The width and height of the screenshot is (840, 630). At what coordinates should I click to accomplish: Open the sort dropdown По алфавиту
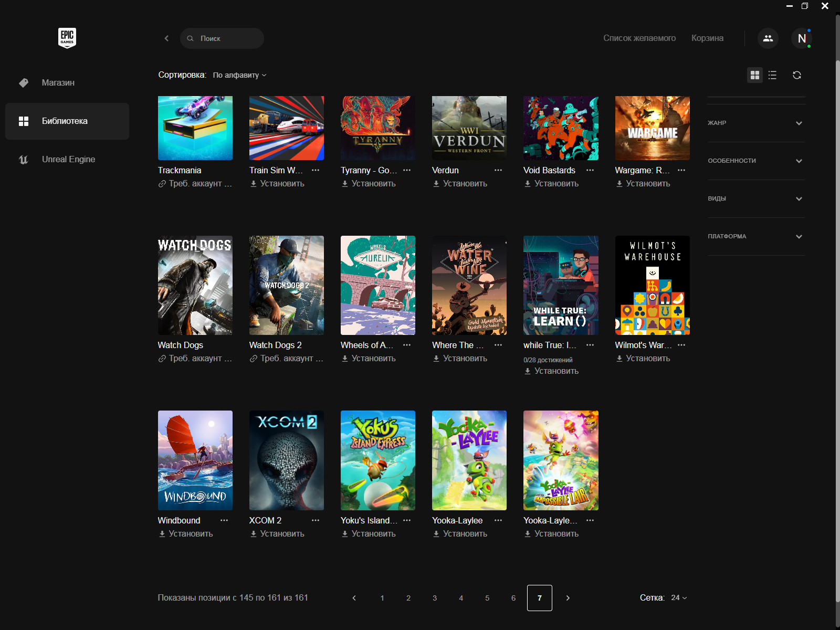coord(239,75)
